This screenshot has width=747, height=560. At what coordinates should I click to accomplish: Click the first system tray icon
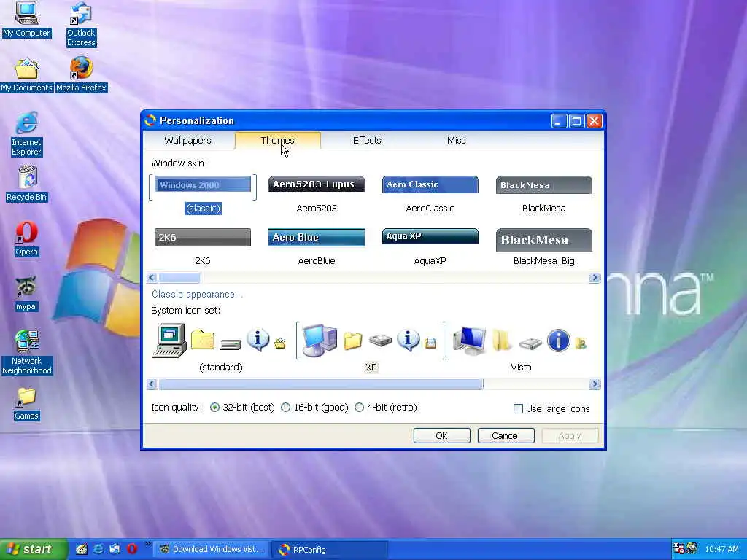click(679, 548)
